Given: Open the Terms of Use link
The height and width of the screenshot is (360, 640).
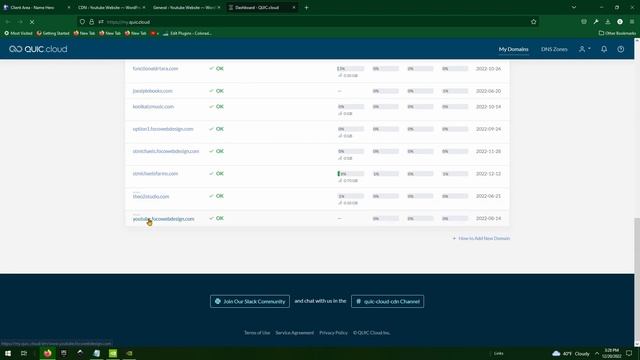Looking at the screenshot, I should coord(257,333).
